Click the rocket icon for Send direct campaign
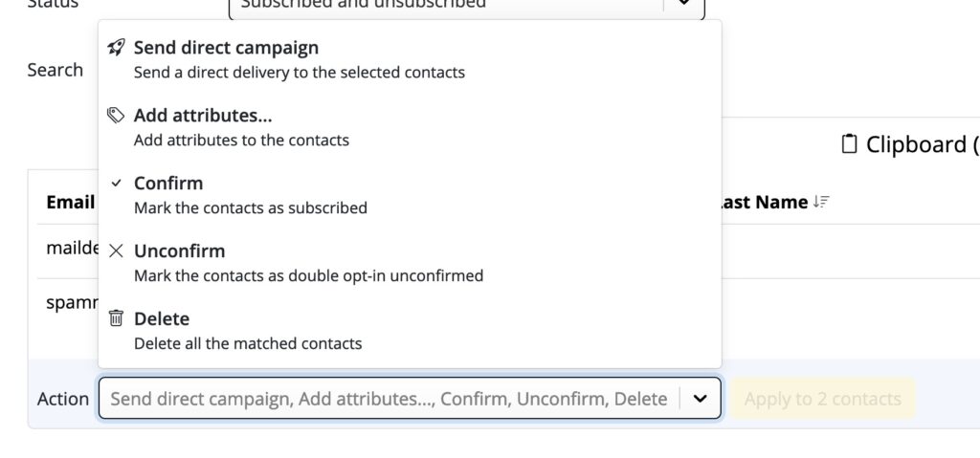Screen dimensions: 980x458 [116, 48]
